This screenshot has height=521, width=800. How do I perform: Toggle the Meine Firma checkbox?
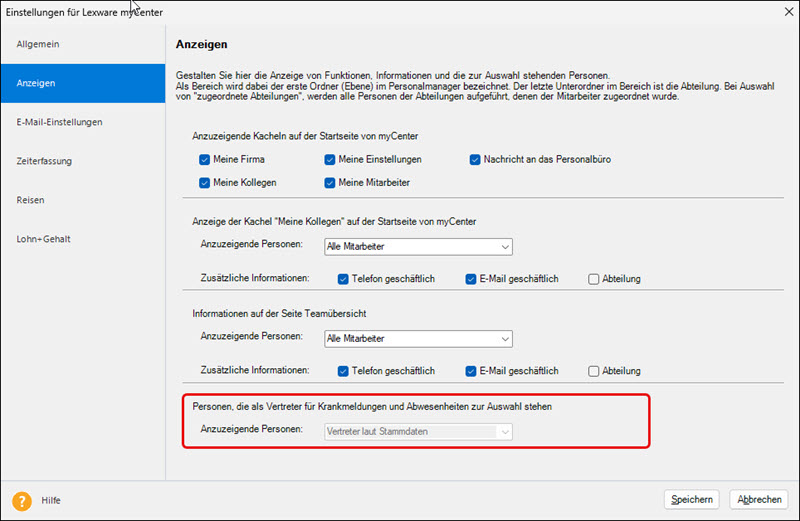click(x=205, y=159)
